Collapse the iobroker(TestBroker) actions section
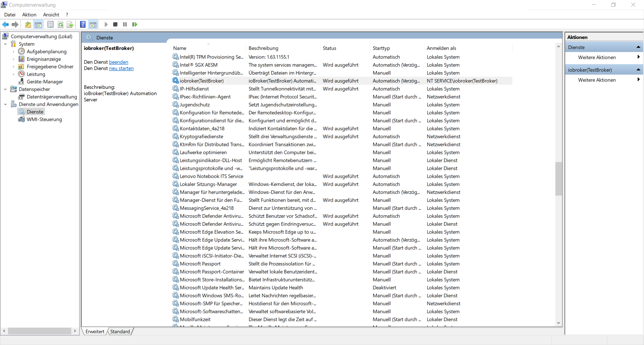Screen dimensions: 644x345 click(x=638, y=70)
